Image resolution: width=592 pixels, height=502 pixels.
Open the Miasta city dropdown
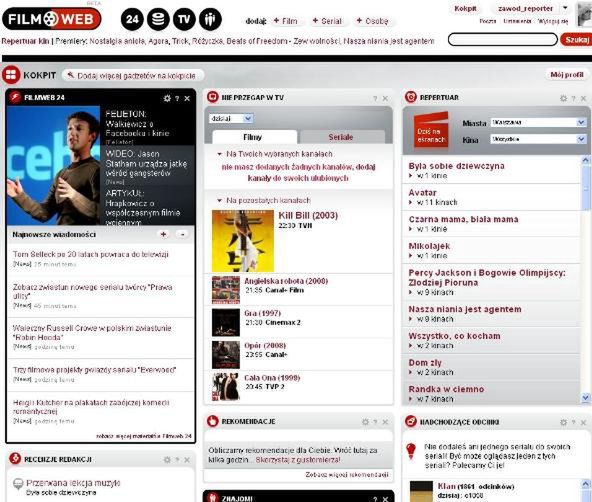(x=538, y=122)
